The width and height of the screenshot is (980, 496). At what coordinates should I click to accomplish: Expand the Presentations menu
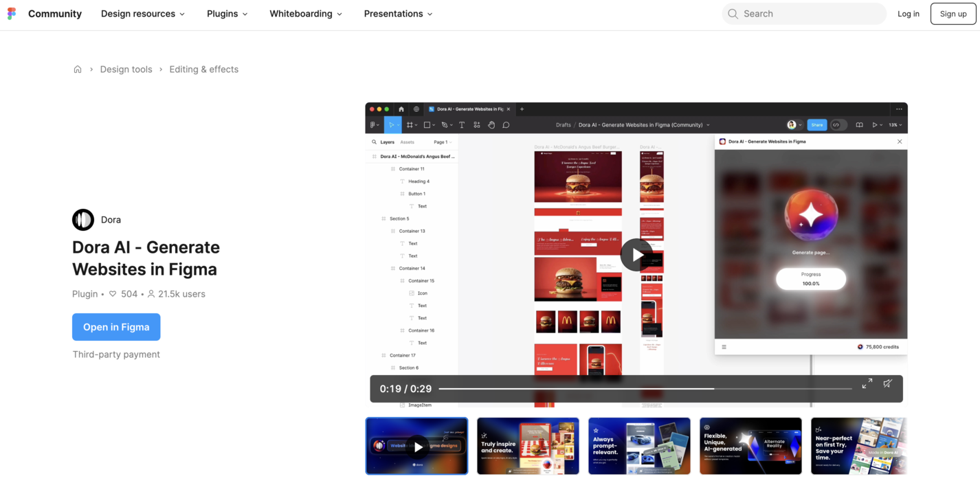tap(399, 14)
